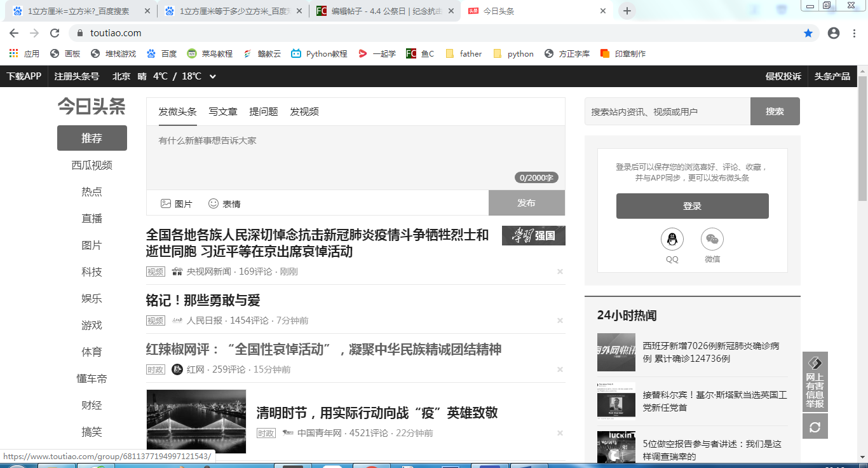Switch to the 发微头条 tab

point(177,111)
